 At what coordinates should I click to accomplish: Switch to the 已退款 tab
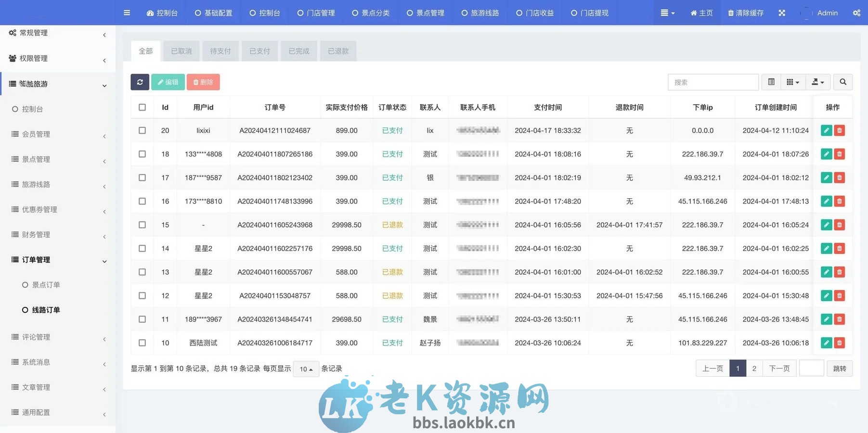click(x=338, y=51)
